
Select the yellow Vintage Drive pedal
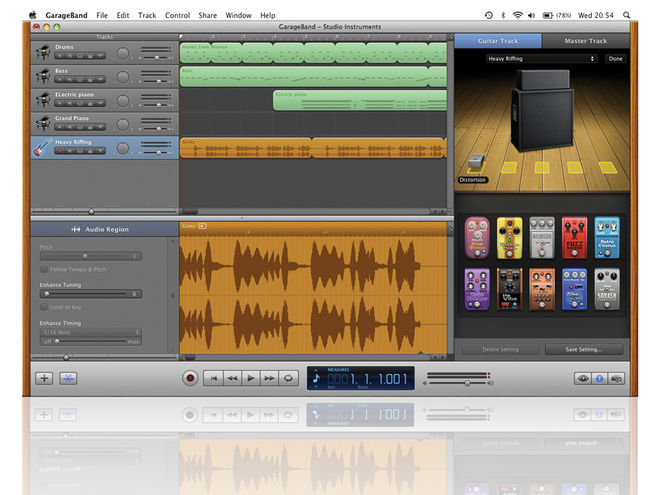(x=509, y=237)
